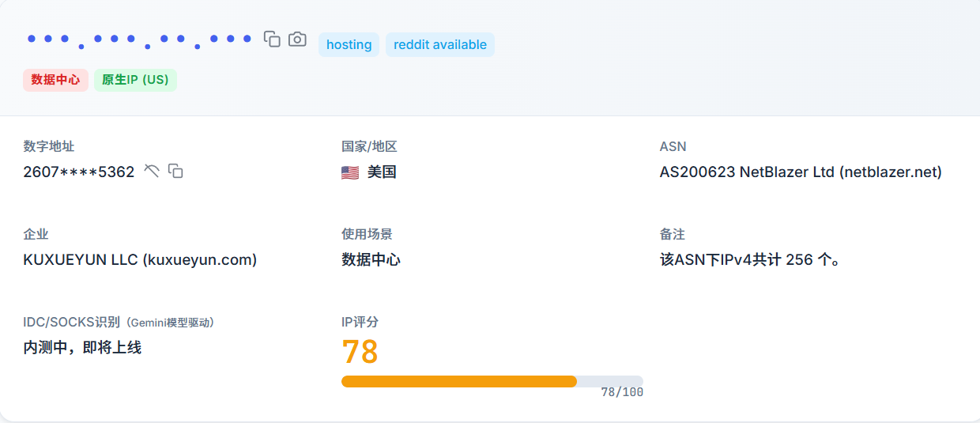980x423 pixels.
Task: Reveal the hidden numeric address
Action: (x=152, y=171)
